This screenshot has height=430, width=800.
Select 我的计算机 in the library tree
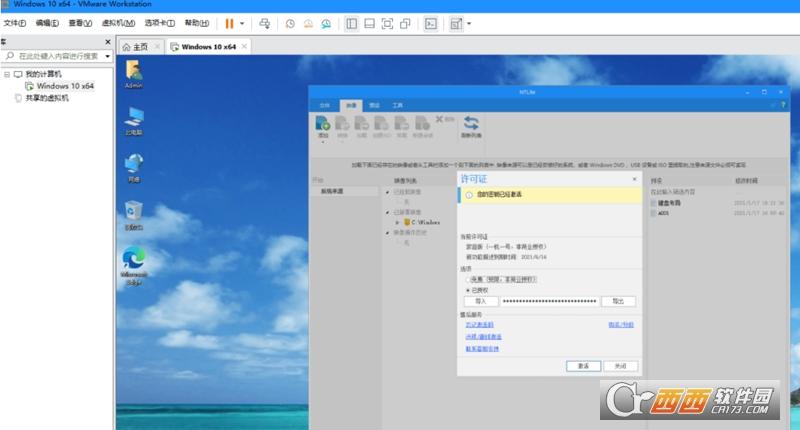pos(43,74)
